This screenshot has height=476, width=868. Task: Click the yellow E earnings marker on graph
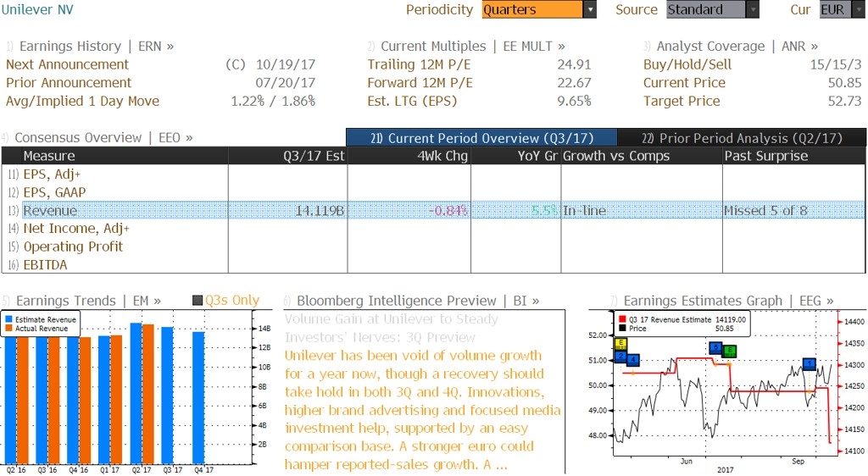point(621,344)
